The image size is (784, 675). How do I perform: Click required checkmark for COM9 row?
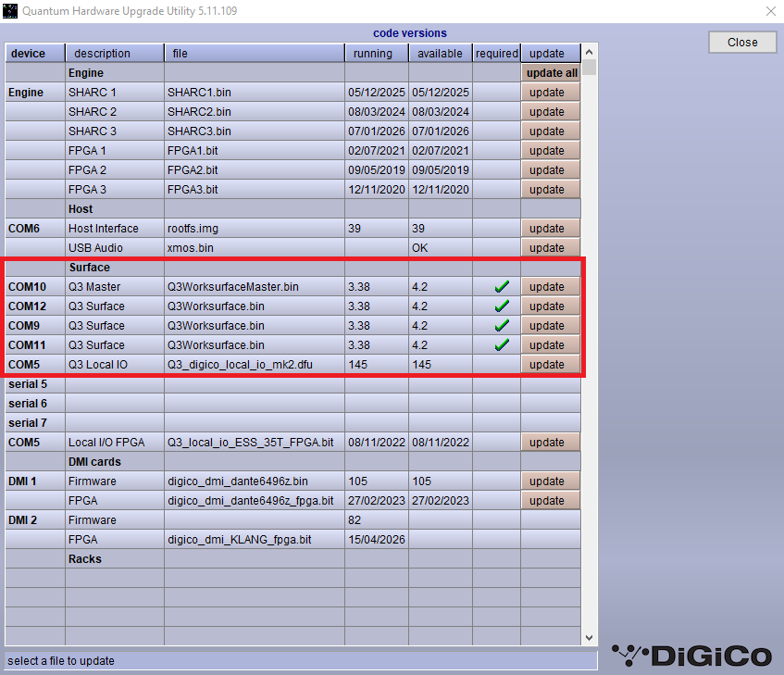click(502, 326)
